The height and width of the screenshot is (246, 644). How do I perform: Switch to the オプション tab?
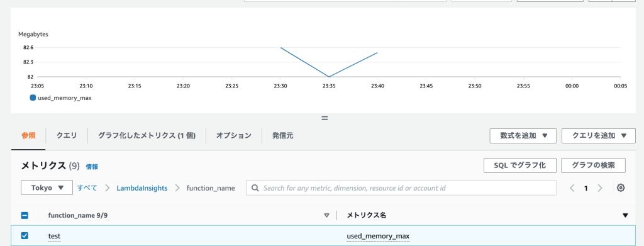click(x=234, y=135)
